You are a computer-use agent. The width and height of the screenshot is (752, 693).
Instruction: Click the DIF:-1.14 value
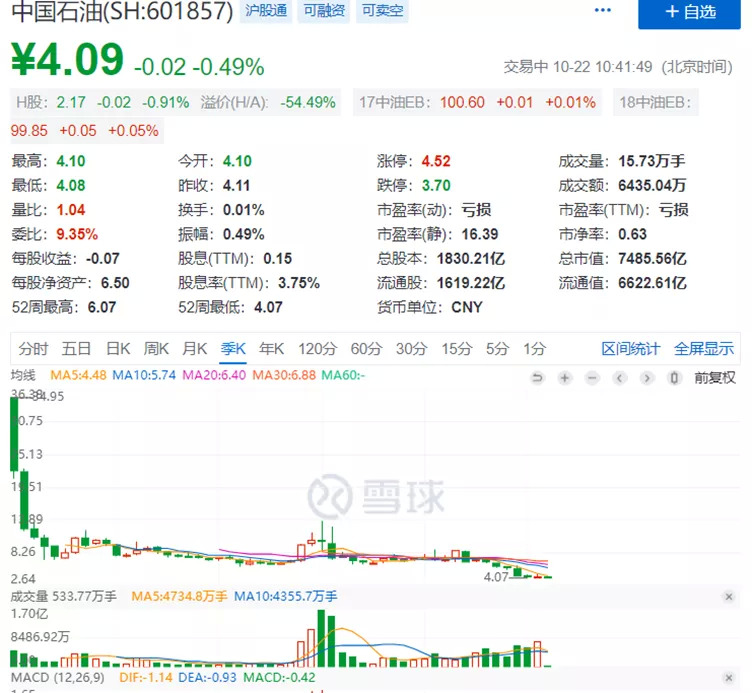click(x=145, y=677)
